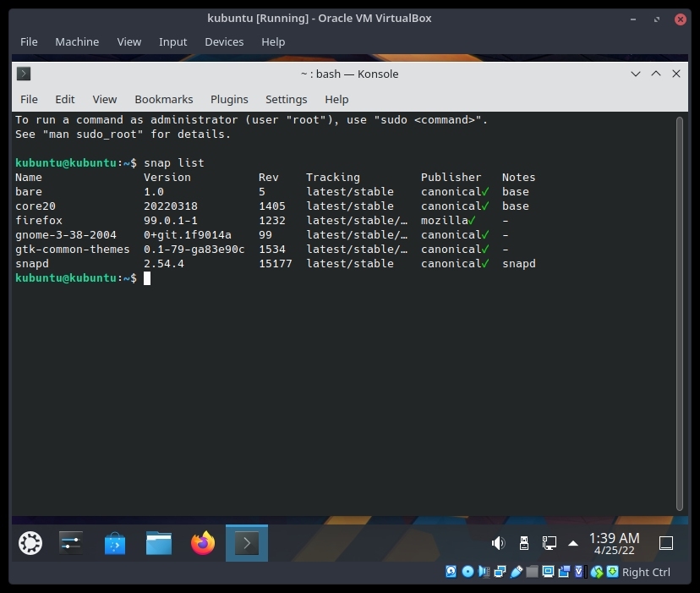Screen dimensions: 700x593
Task: Click the Right Ctrl host key label
Action: 646,572
